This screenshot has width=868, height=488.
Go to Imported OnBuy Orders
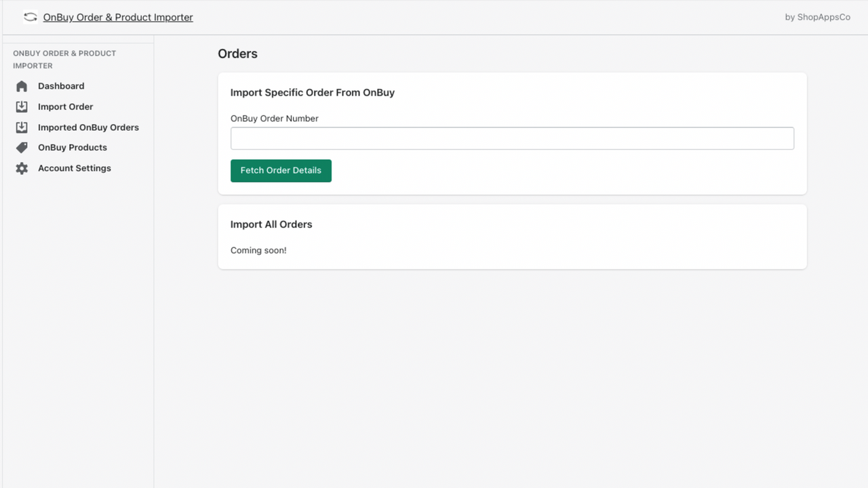(88, 127)
